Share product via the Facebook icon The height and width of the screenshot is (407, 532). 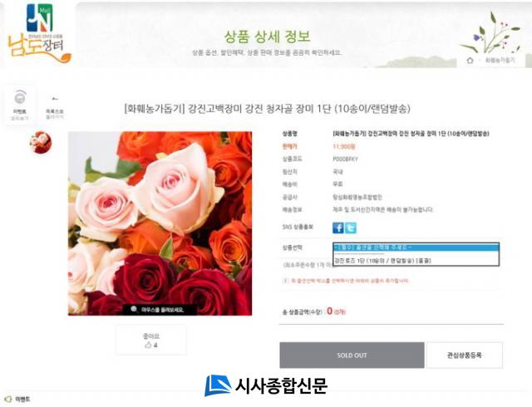[338, 228]
